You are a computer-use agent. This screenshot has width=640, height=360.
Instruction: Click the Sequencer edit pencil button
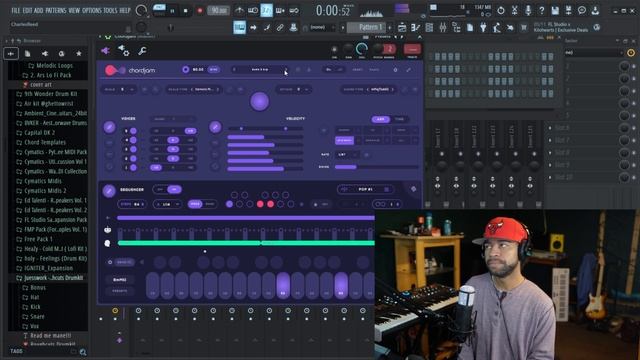tap(109, 191)
